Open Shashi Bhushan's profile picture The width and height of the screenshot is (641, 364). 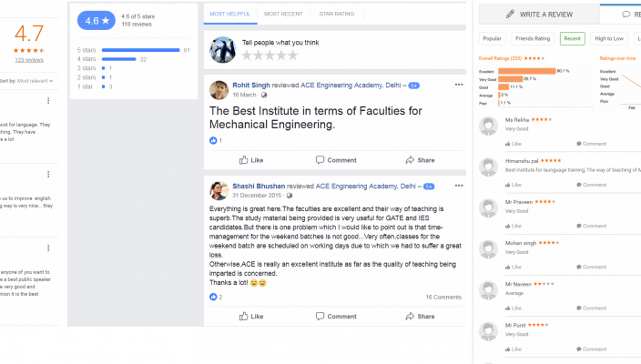pos(219,191)
